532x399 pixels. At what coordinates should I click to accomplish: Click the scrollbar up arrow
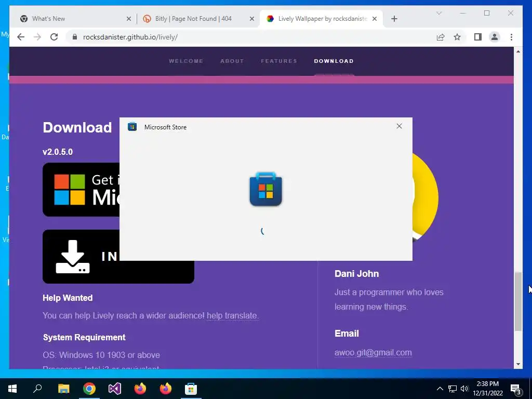pos(518,51)
